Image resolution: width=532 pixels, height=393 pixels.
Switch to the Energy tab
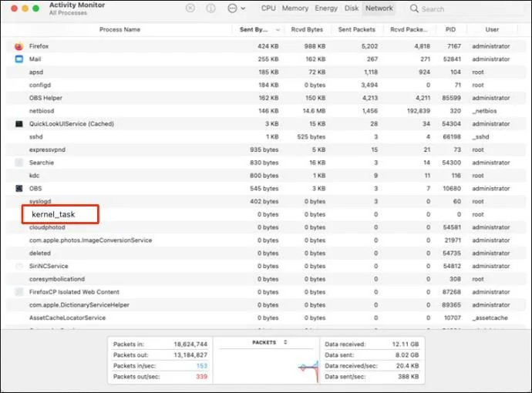tap(325, 8)
